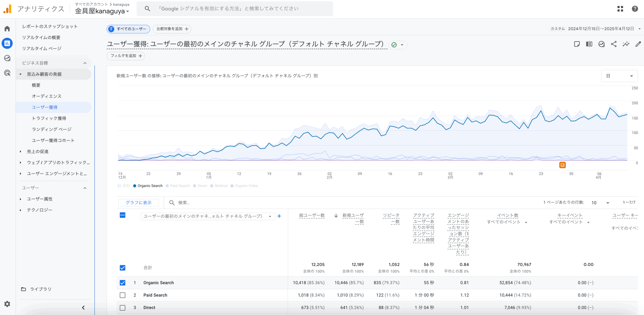Open トラフィック獲得 report
The image size is (644, 315).
point(49,118)
